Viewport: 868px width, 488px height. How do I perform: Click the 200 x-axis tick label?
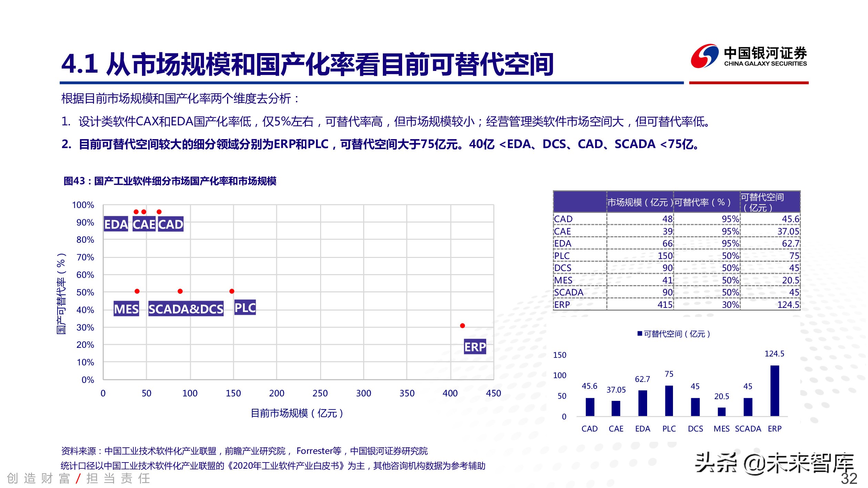277,393
